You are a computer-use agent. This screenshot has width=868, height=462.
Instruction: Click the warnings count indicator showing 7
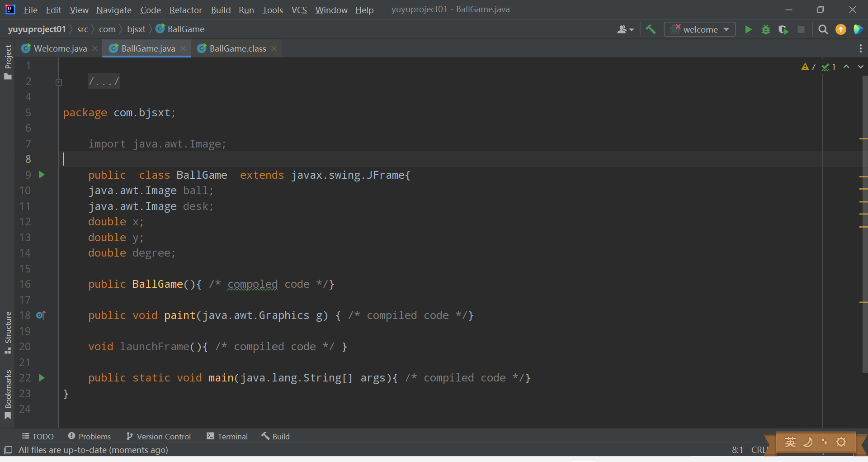[x=808, y=67]
